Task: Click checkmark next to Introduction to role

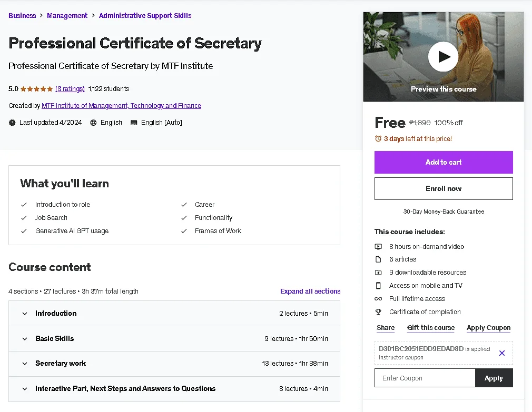Action: tap(24, 205)
